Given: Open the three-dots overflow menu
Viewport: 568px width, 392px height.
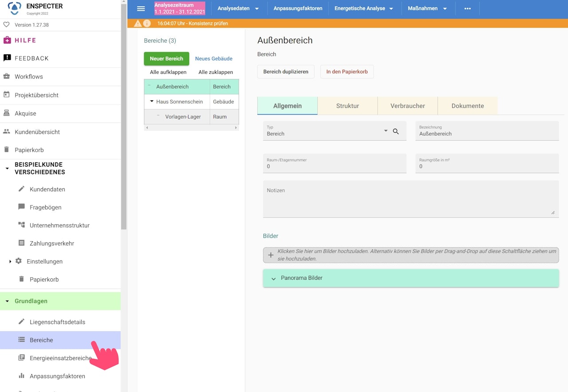Looking at the screenshot, I should click(467, 8).
